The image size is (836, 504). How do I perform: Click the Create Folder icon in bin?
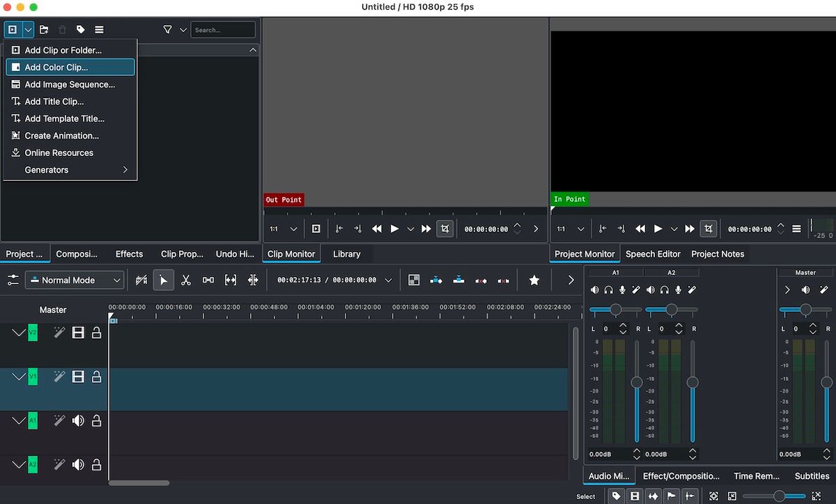pos(44,30)
